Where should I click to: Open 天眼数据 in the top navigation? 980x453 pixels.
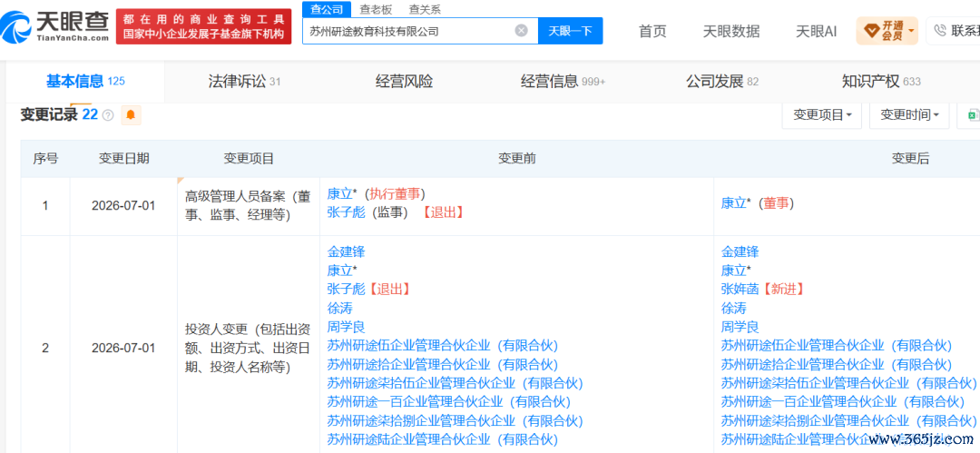731,31
